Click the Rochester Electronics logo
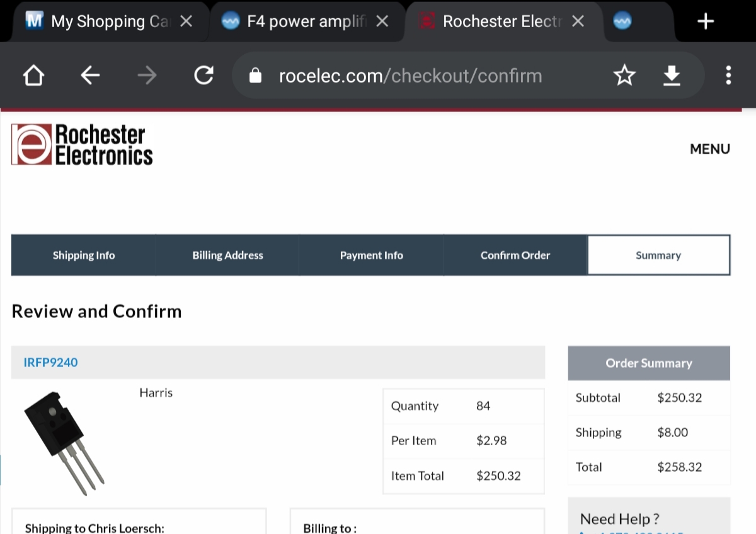This screenshot has height=534, width=756. (82, 144)
